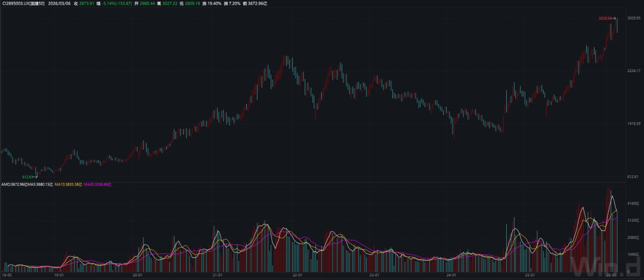Click the 25-01 time axis label
The height and width of the screenshot is (280, 644).
click(530, 275)
